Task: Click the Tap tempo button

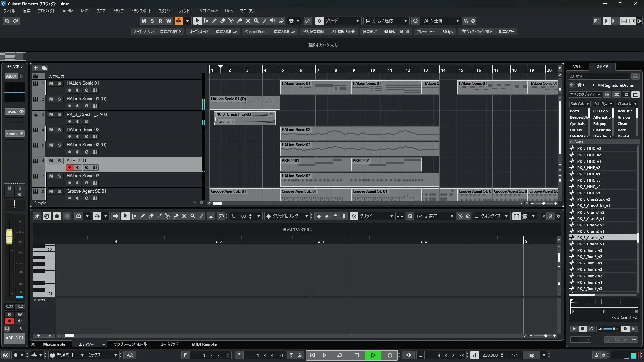Action: (x=531, y=355)
